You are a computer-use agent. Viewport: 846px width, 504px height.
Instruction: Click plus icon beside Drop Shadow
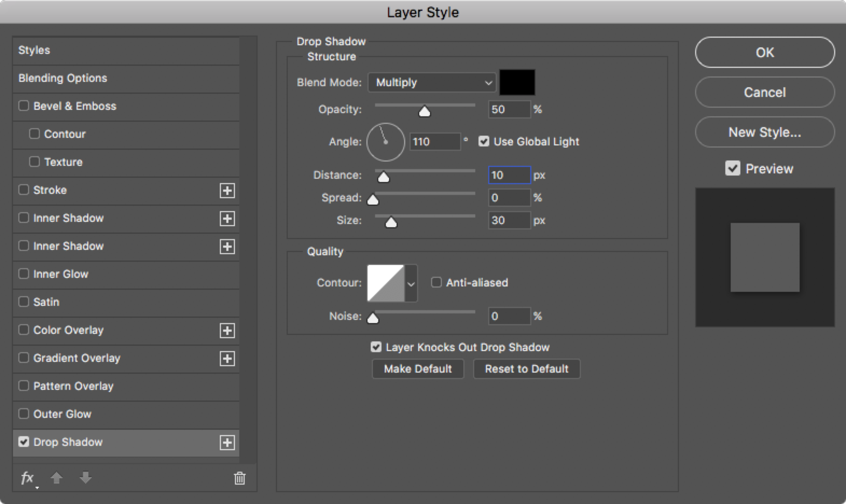[x=227, y=442]
